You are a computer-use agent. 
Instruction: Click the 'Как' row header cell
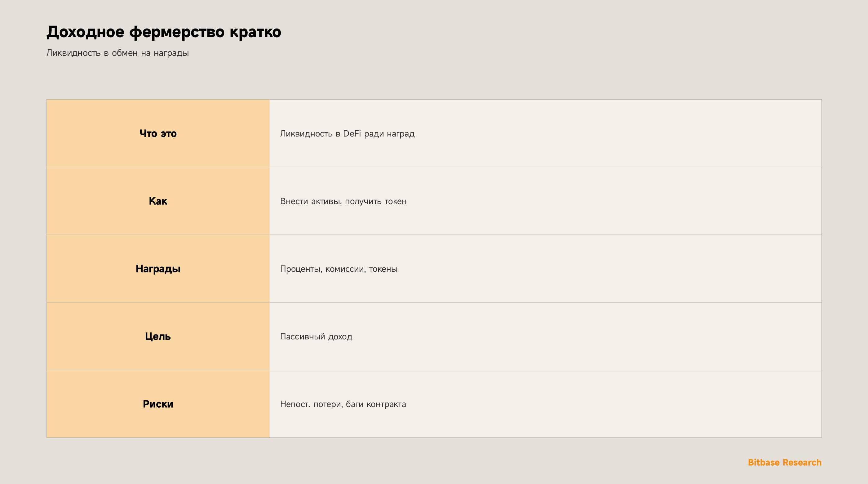[x=158, y=201]
